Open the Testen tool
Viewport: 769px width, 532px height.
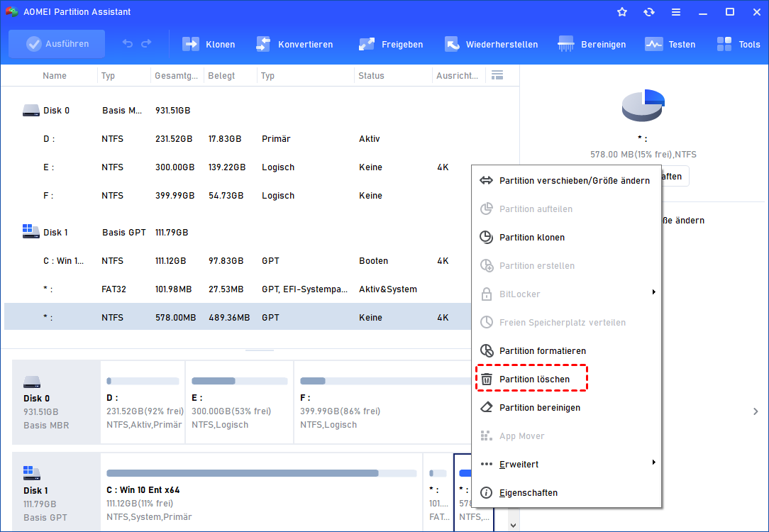(670, 44)
